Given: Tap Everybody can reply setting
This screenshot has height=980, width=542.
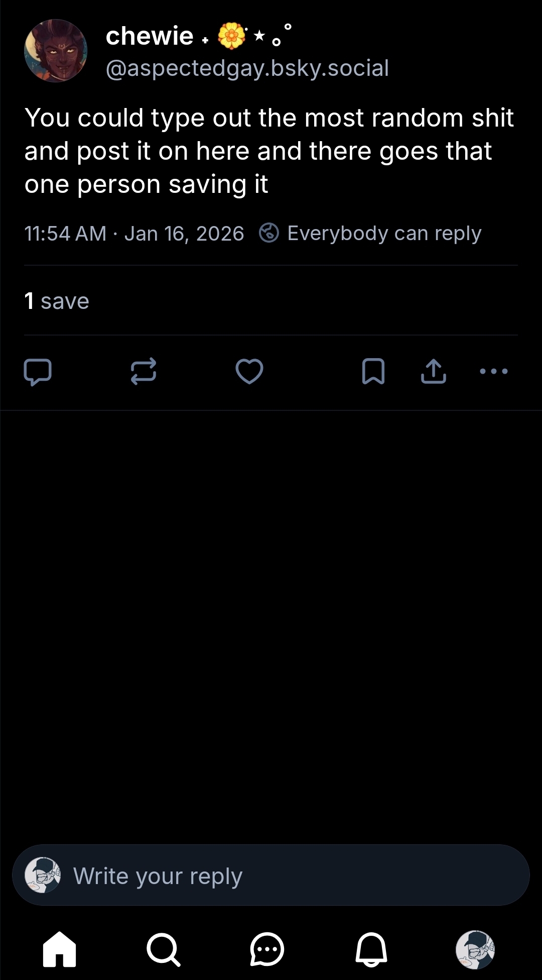Looking at the screenshot, I should coord(384,234).
